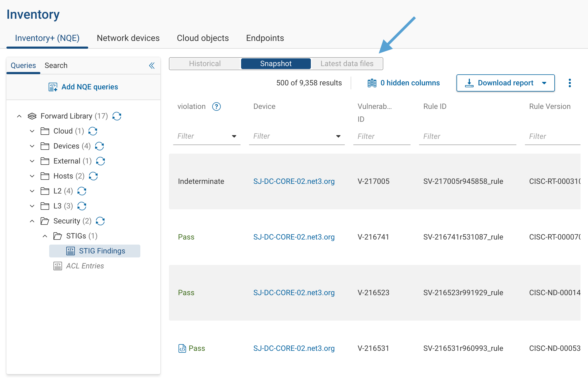The image size is (588, 380).
Task: Collapse the STIGs folder
Action: (x=45, y=236)
